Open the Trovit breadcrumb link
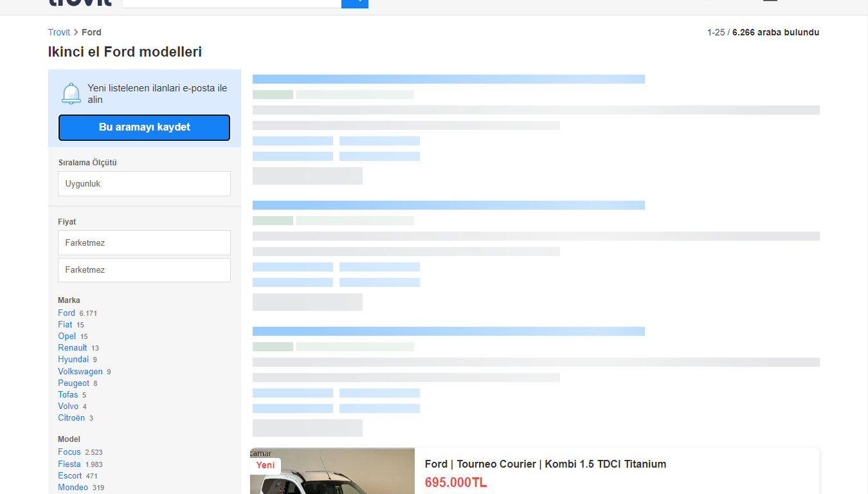 [59, 32]
